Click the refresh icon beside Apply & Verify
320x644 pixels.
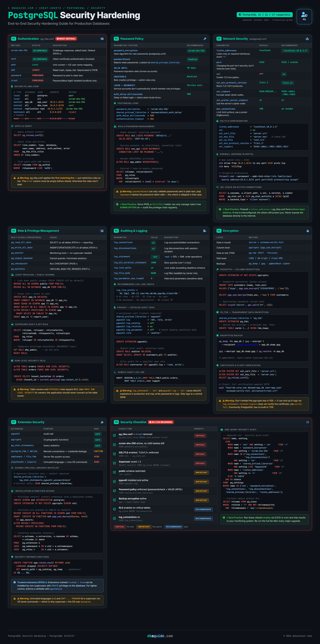12,126
